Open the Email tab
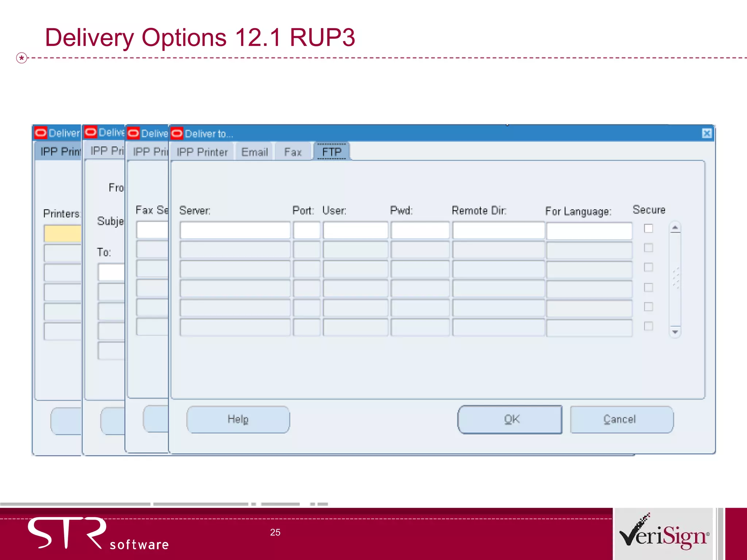The width and height of the screenshot is (747, 560). (255, 152)
